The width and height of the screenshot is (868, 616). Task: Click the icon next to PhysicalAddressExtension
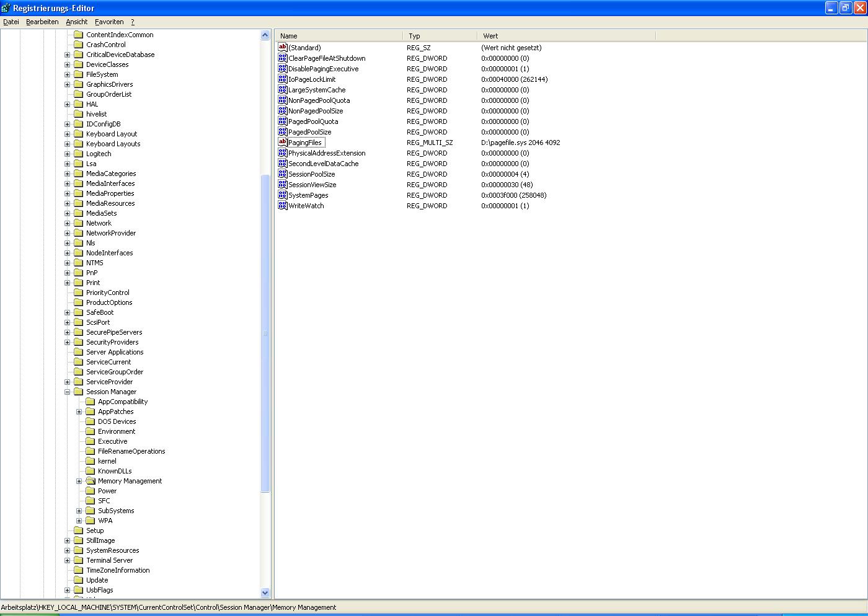point(283,153)
